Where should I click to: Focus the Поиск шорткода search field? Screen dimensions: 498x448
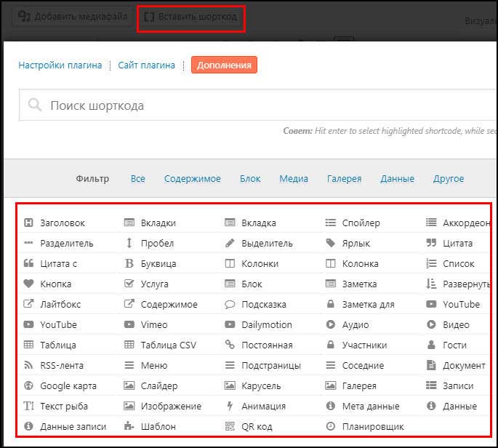tap(258, 105)
